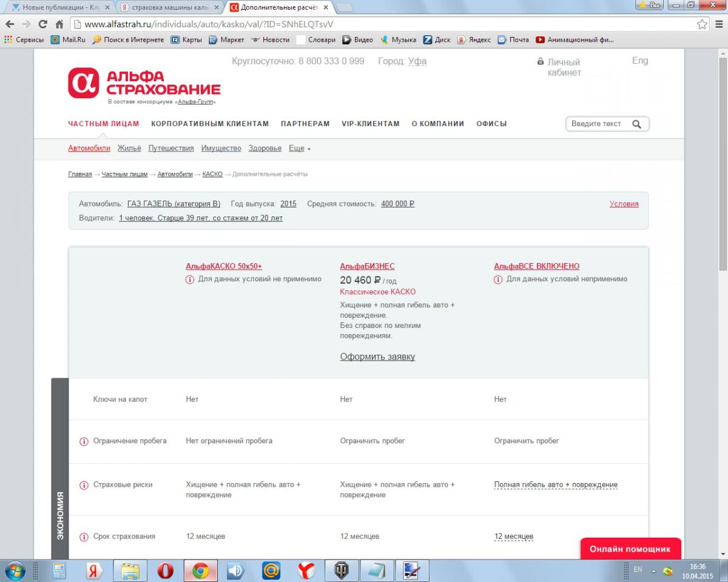Image resolution: width=728 pixels, height=582 pixels.
Task: Change city by clicking Уфа
Action: coord(417,61)
